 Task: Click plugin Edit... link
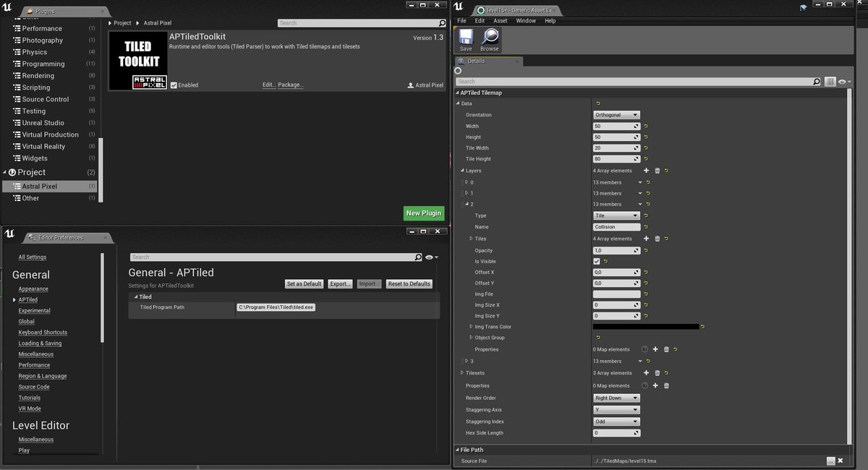coord(269,85)
